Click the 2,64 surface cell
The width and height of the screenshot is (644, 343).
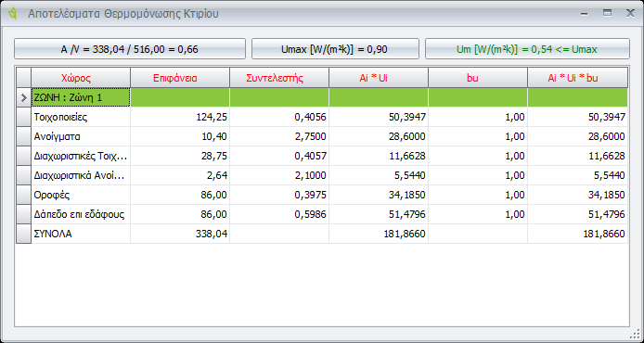point(180,175)
